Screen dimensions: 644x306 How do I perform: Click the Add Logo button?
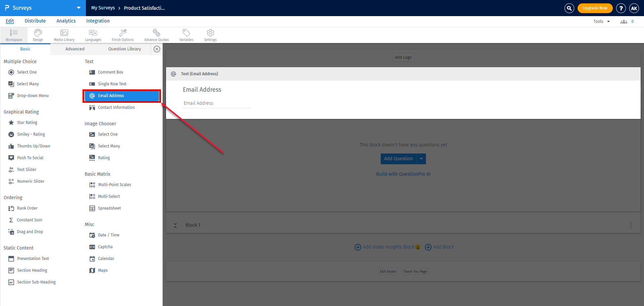(x=403, y=57)
